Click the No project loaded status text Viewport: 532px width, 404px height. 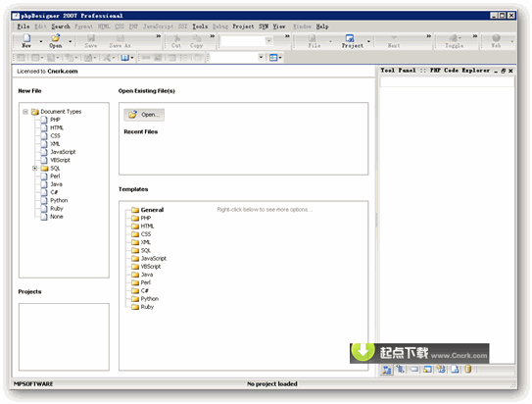coord(272,384)
